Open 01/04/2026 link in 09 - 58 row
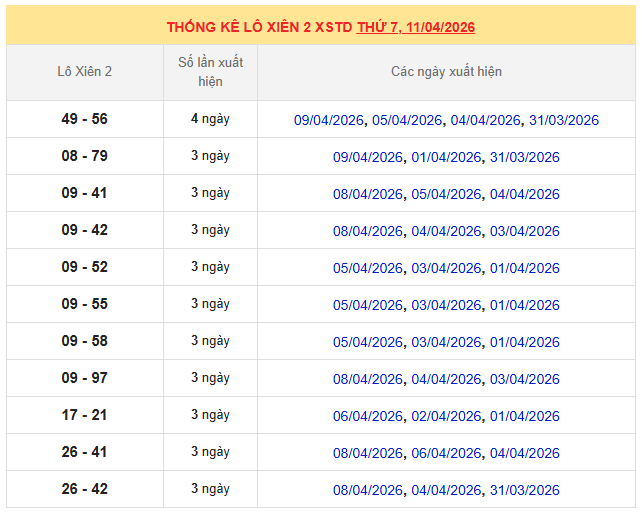The image size is (642, 512). pos(525,342)
